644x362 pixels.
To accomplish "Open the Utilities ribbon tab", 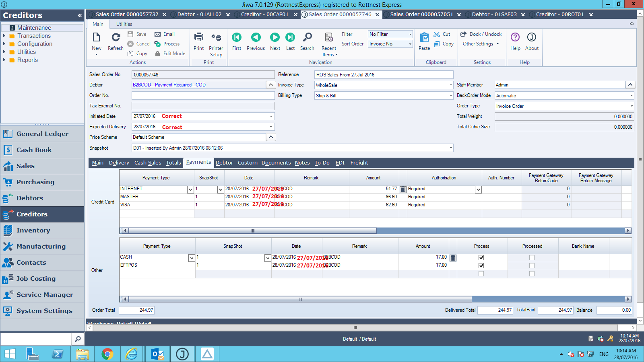I will [x=124, y=24].
